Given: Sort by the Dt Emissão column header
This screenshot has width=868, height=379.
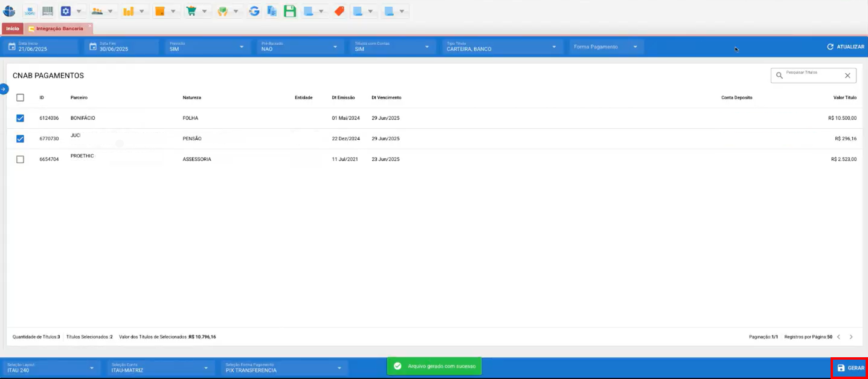Looking at the screenshot, I should point(343,97).
